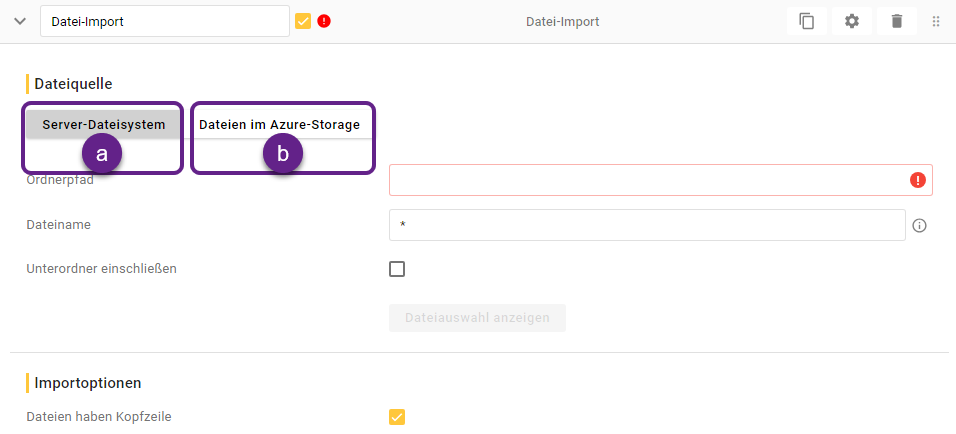This screenshot has height=434, width=956.
Task: Click the drag handle dots icon
Action: click(936, 21)
